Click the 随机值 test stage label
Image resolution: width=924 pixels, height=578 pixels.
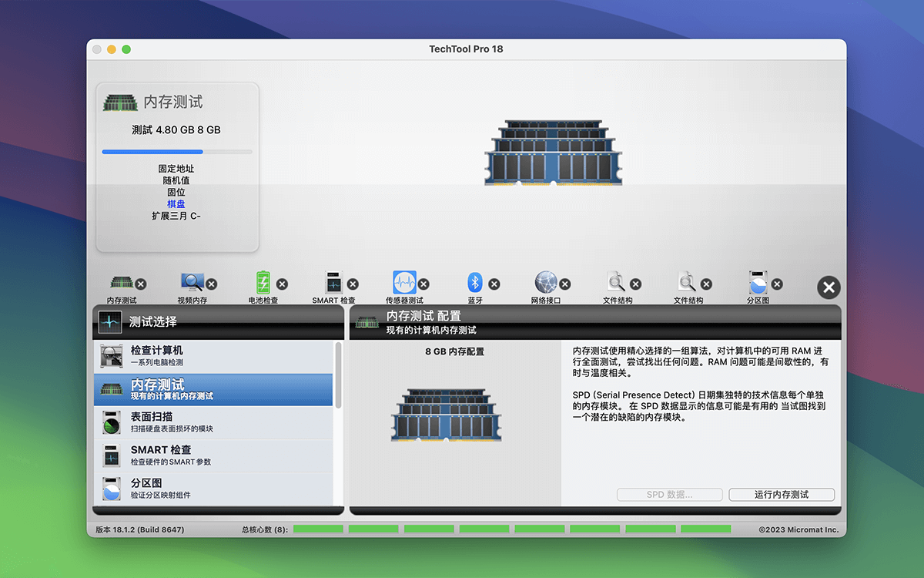pyautogui.click(x=176, y=180)
